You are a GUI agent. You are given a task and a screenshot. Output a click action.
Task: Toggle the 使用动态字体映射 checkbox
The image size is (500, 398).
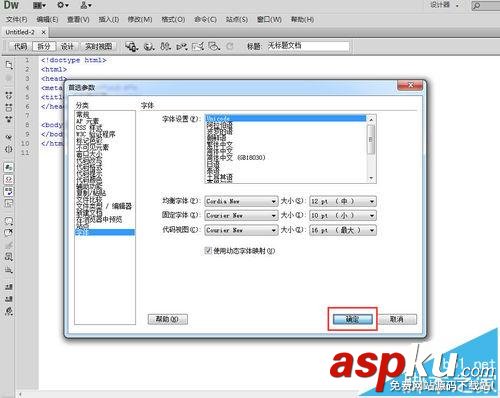208,251
